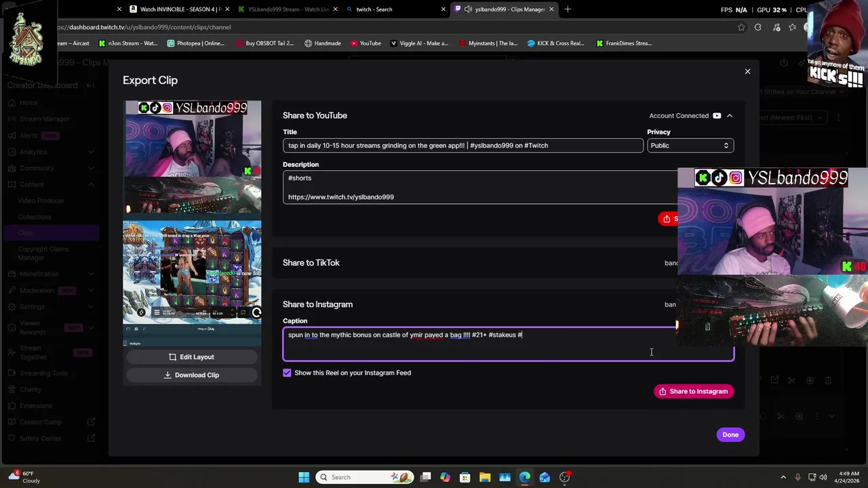
Task: Open the YouTube bookmark
Action: 366,43
